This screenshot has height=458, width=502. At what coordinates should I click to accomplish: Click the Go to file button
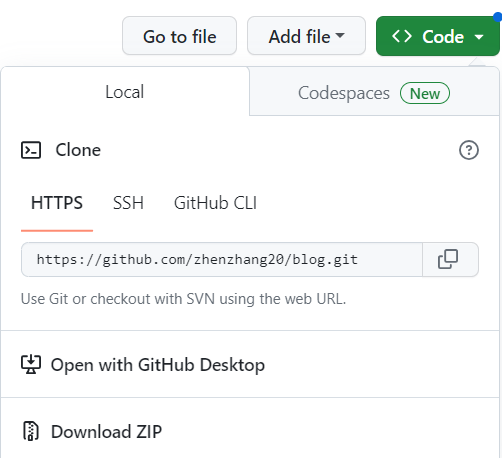180,36
